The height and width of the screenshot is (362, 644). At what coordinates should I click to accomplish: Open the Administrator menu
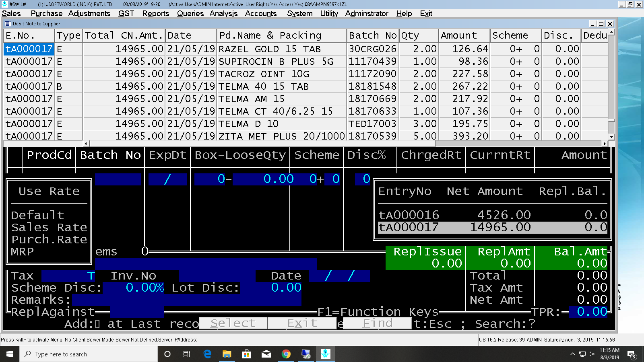click(367, 13)
